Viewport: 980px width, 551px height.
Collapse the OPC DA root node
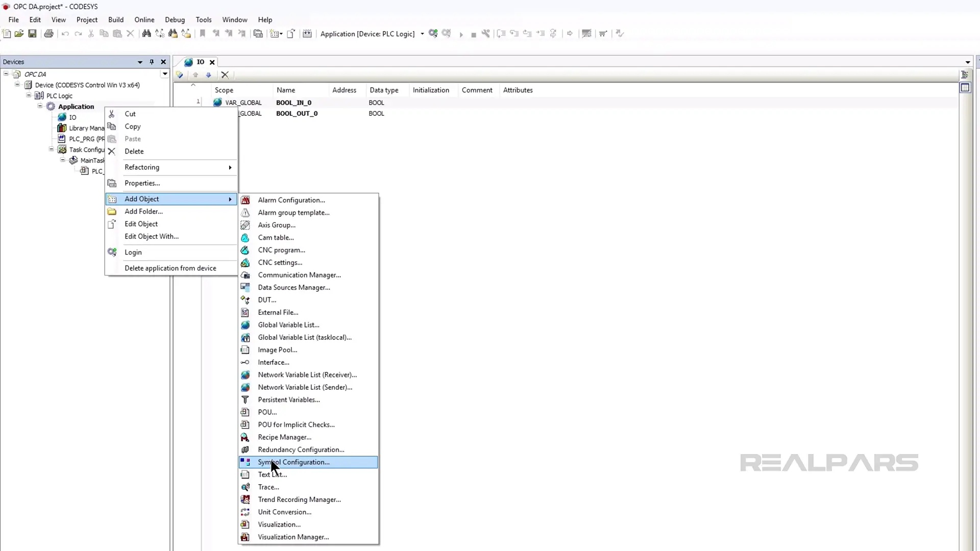pyautogui.click(x=6, y=74)
